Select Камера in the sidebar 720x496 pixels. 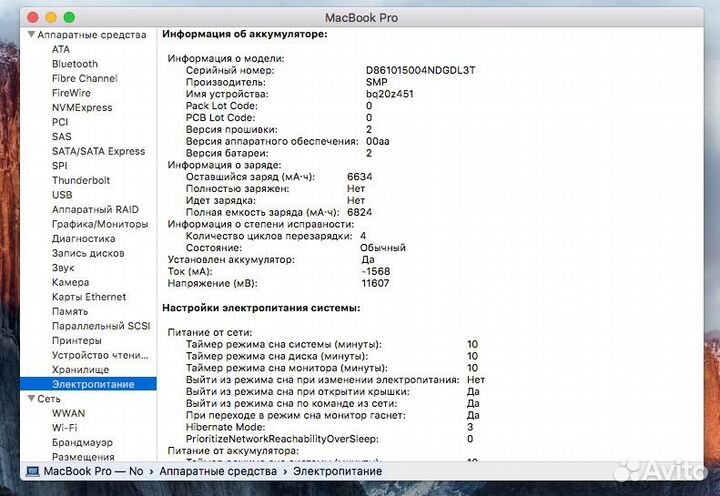click(70, 282)
